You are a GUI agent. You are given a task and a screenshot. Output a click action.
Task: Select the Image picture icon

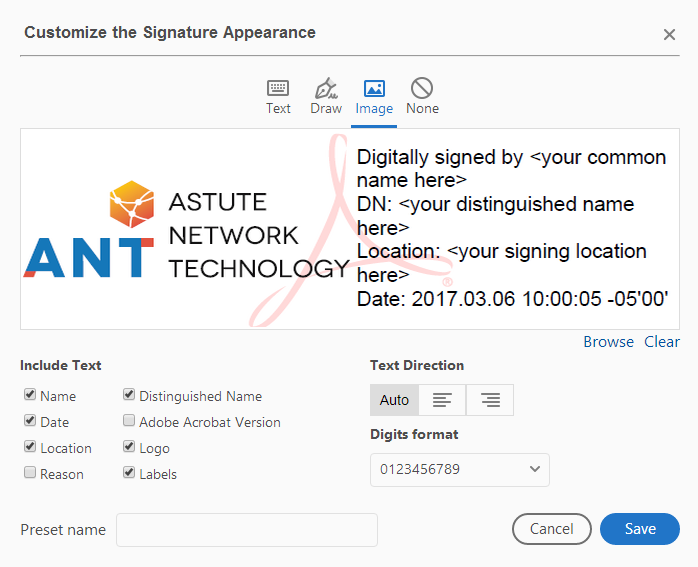coord(374,89)
